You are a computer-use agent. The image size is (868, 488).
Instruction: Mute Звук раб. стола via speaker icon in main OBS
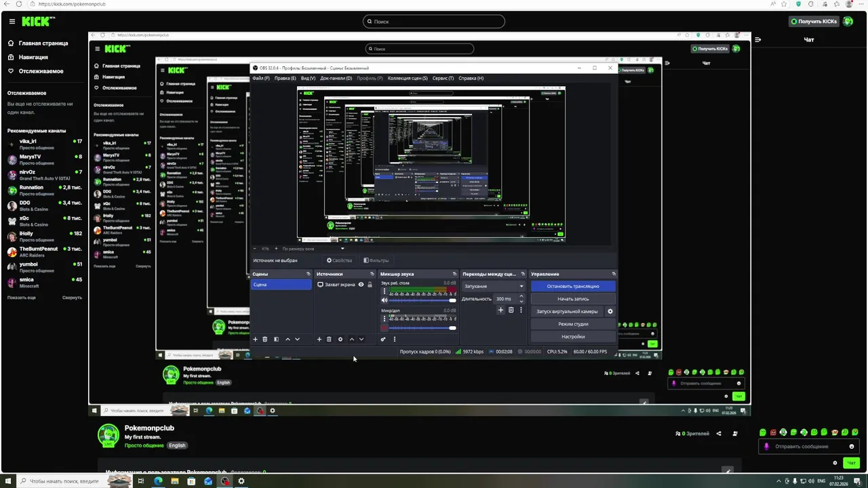point(384,300)
